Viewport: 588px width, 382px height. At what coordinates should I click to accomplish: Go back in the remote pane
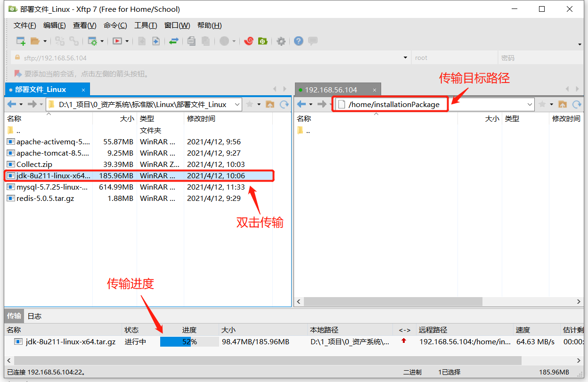tap(302, 104)
